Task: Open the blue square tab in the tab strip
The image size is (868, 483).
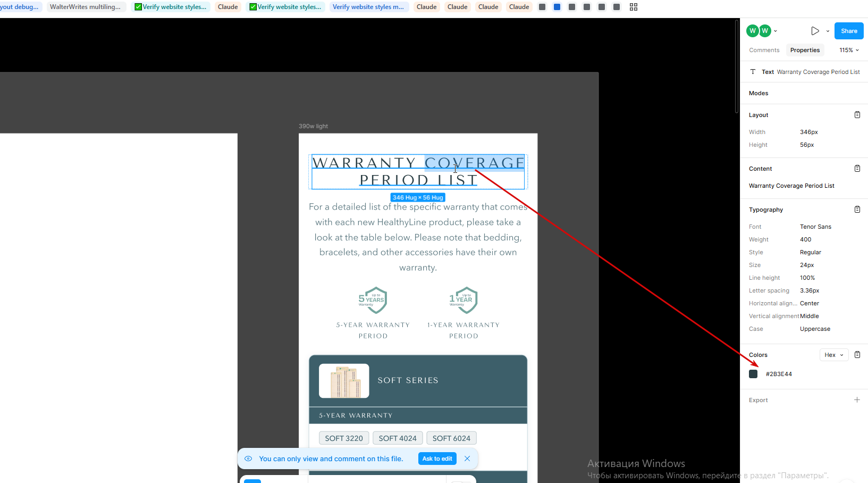Action: tap(557, 7)
